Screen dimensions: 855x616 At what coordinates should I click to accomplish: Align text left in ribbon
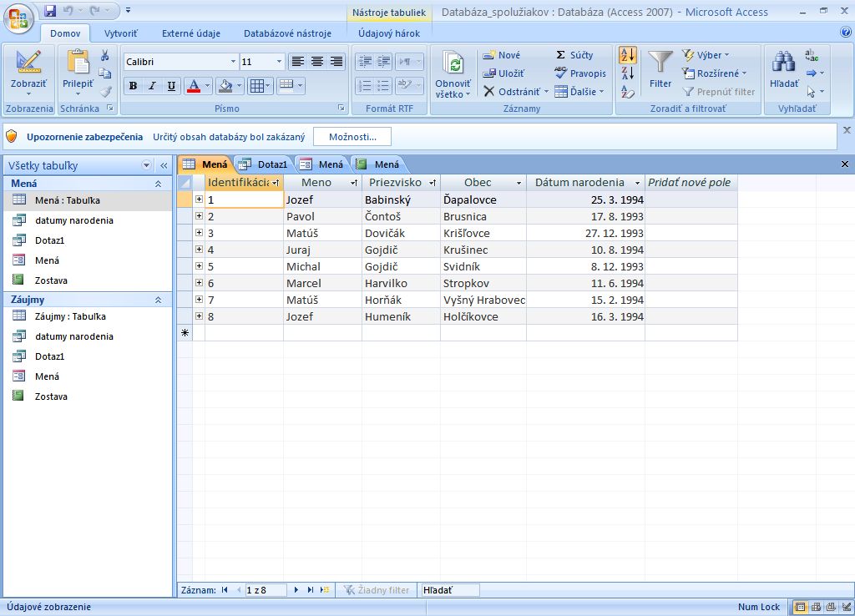(297, 62)
